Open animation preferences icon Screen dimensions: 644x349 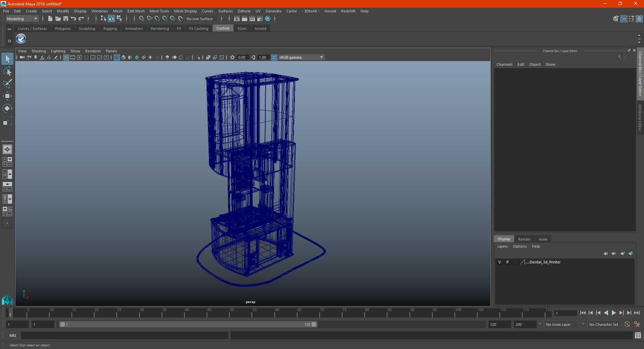point(637,325)
